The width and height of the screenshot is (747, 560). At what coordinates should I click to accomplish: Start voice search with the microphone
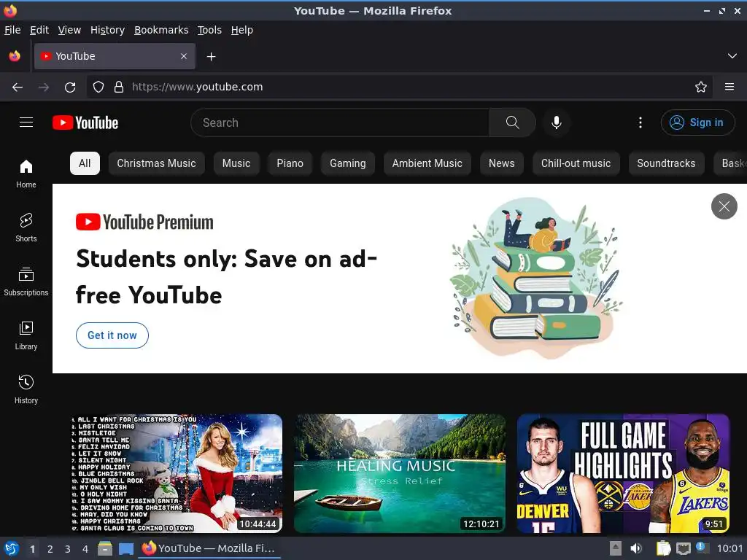point(556,122)
